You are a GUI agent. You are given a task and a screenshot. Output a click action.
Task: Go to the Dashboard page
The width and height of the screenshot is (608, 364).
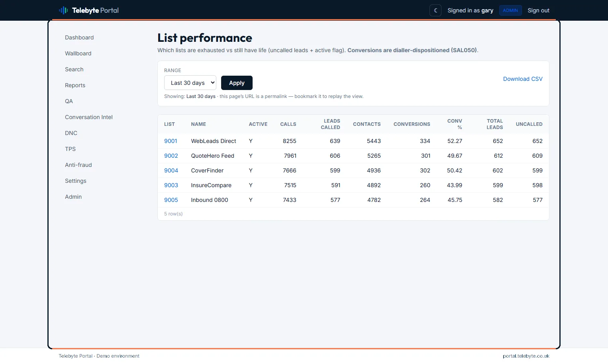pos(79,37)
